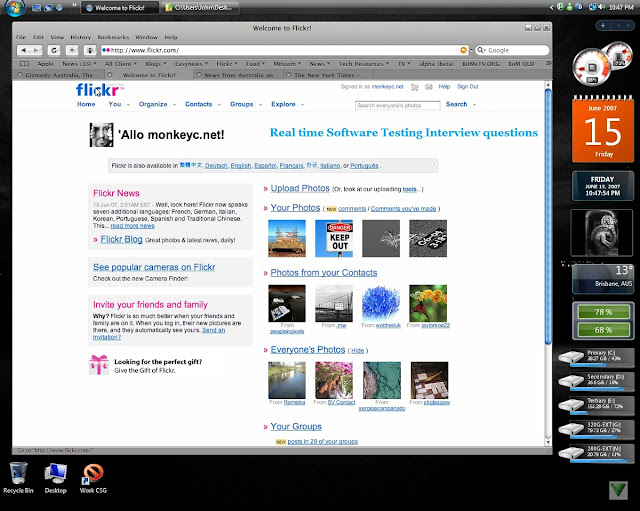Open the File menu
Image resolution: width=640 pixels, height=511 pixels.
(21, 37)
